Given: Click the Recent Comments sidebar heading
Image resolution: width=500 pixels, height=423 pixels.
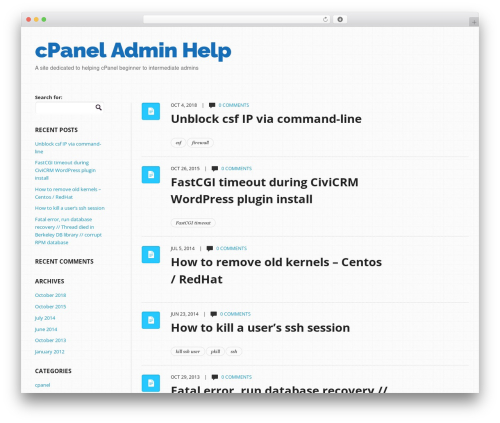Looking at the screenshot, I should [64, 262].
